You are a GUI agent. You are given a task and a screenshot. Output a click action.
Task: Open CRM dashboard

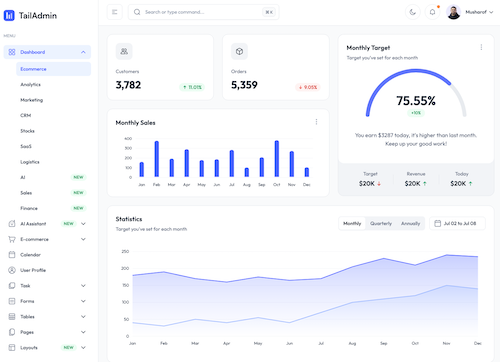[26, 115]
